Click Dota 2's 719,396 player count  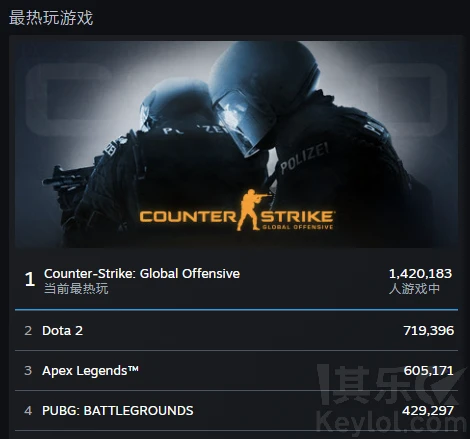[x=429, y=331]
